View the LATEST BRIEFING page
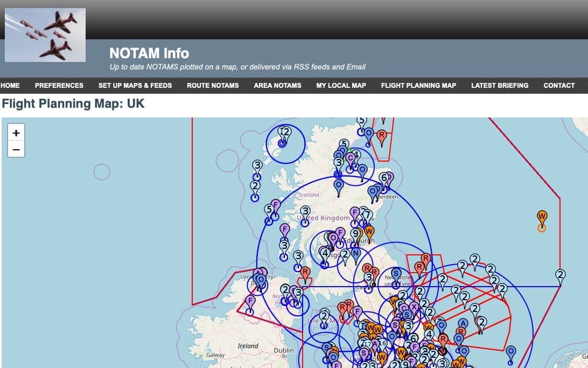 coord(500,85)
